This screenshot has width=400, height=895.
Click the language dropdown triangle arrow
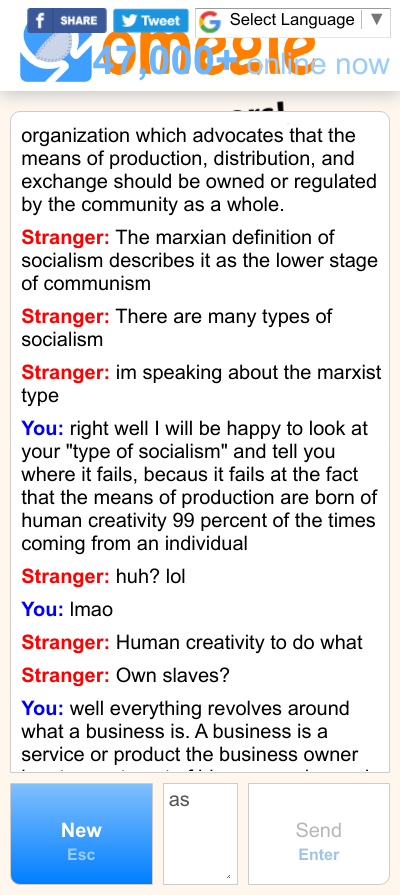376,20
